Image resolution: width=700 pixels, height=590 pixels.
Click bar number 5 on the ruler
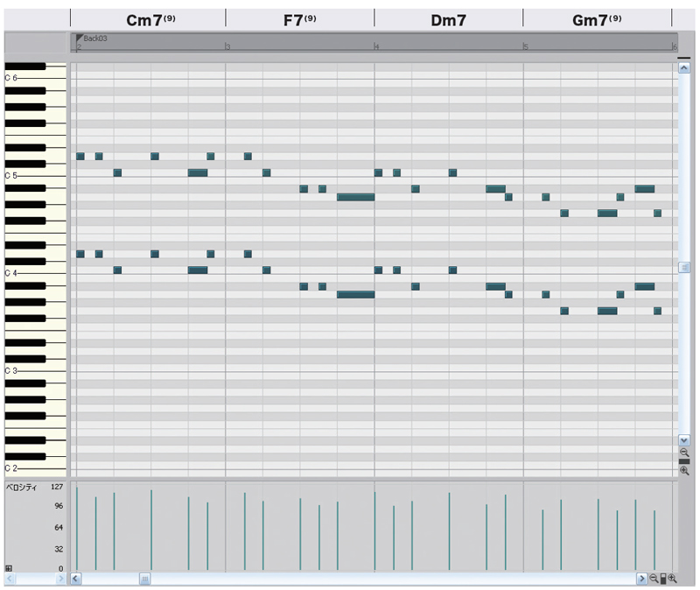click(x=526, y=47)
